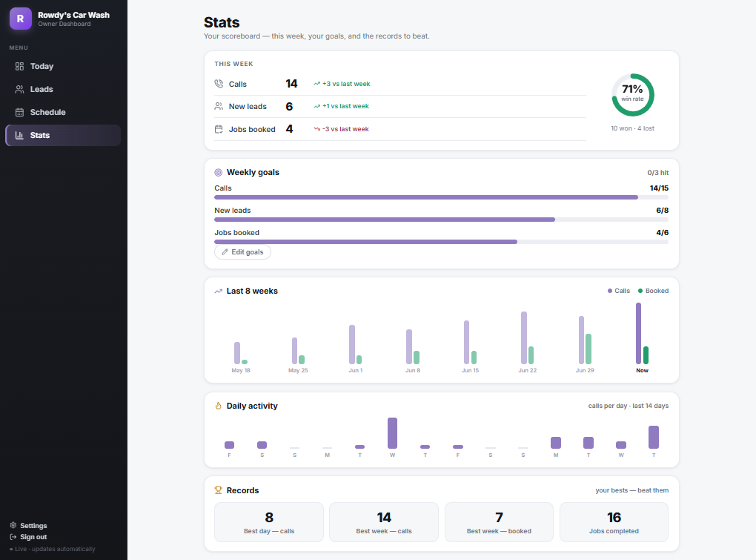The width and height of the screenshot is (756, 560).
Task: Open the Schedule page
Action: (x=63, y=113)
